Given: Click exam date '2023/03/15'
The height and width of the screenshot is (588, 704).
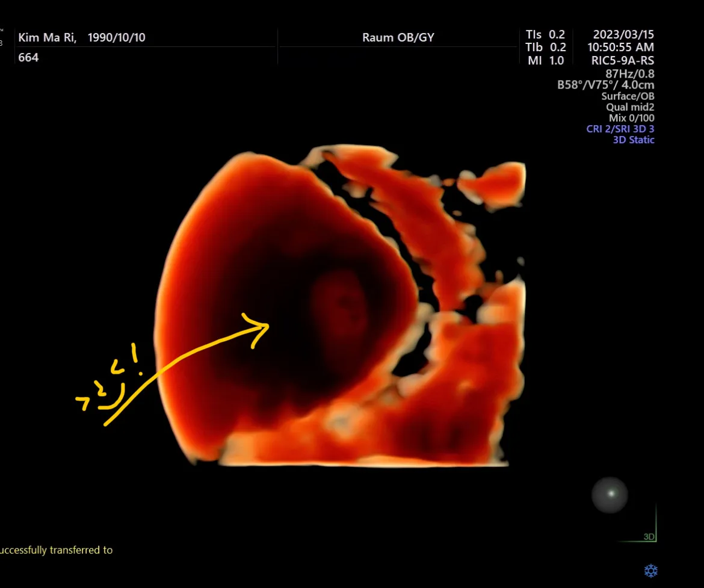Looking at the screenshot, I should (623, 34).
